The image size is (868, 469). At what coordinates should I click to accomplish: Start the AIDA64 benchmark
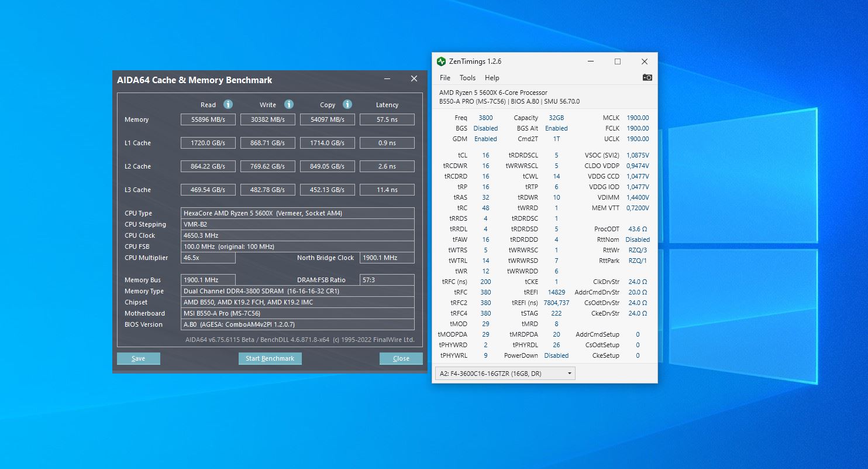[270, 358]
